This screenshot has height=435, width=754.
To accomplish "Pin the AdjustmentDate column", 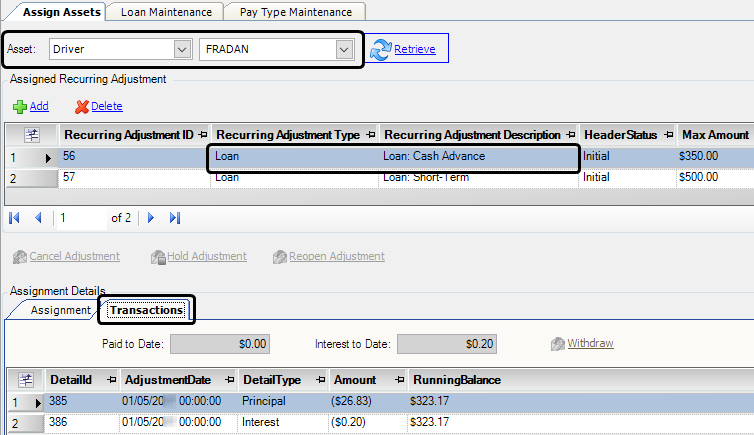I will click(230, 380).
